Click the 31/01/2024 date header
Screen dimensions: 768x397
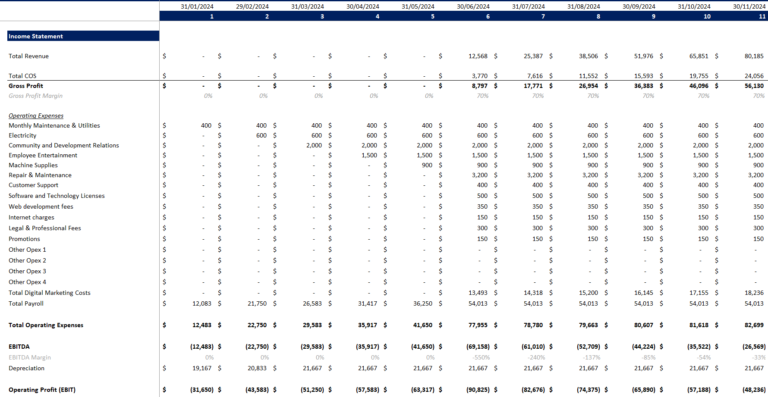point(197,7)
